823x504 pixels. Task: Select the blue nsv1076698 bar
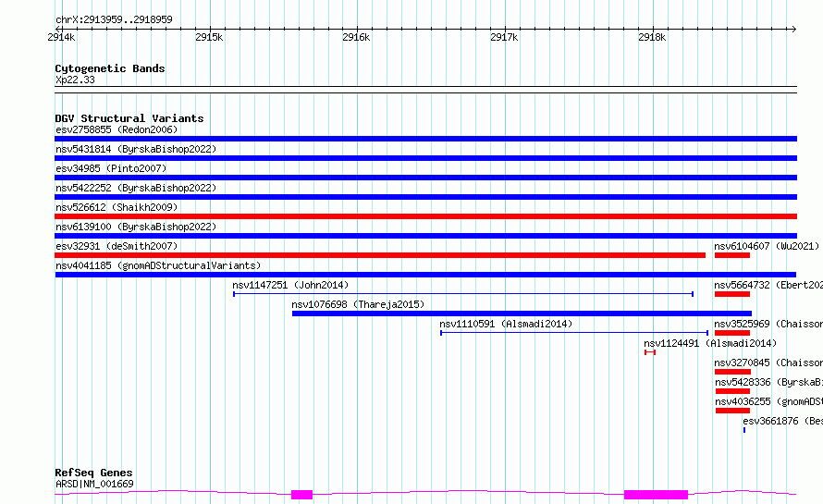[522, 313]
